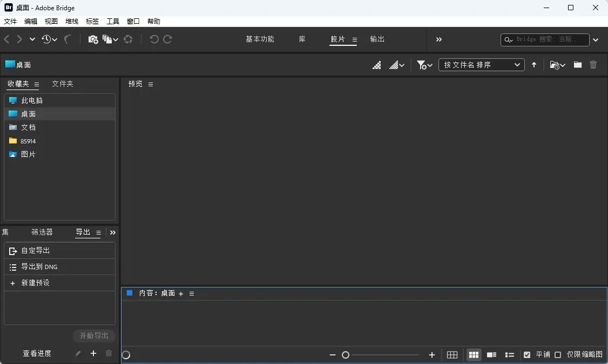Open the 堆栈 menu
608x364 pixels.
(72, 21)
